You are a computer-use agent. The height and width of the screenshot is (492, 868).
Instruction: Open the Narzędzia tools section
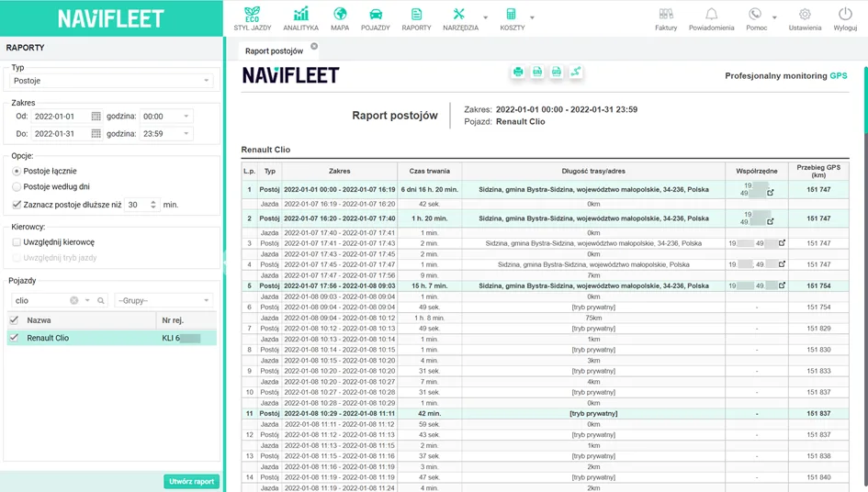(460, 18)
